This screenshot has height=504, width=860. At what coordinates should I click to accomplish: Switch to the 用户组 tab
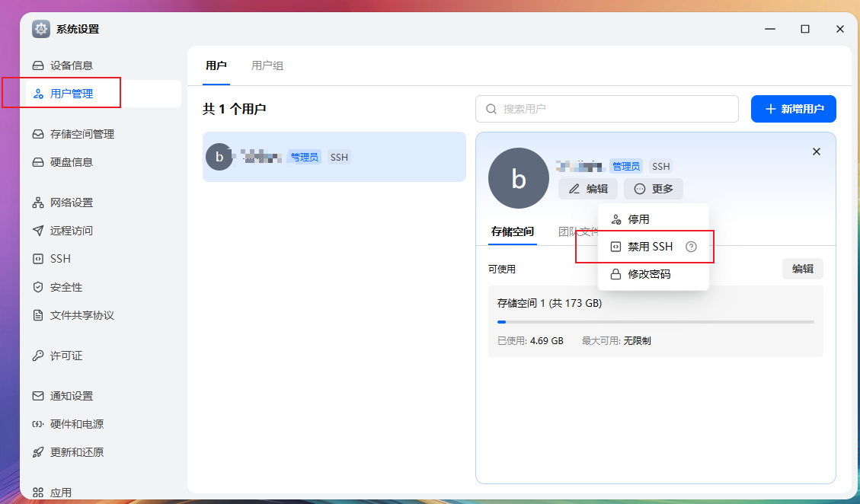tap(267, 65)
